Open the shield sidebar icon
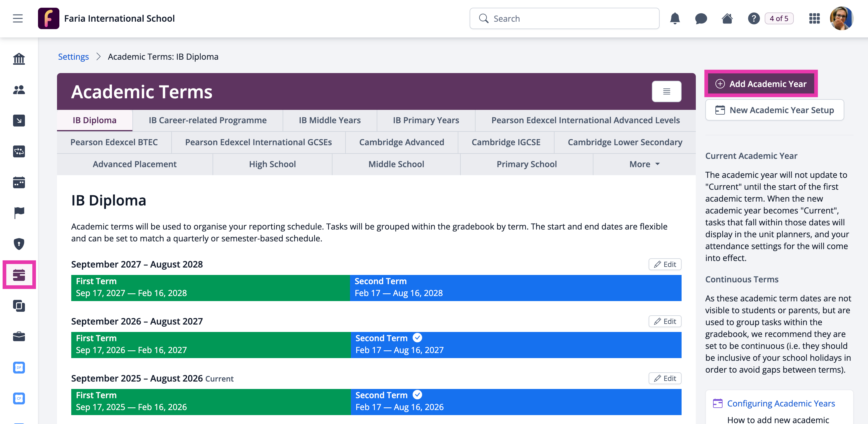 [19, 244]
